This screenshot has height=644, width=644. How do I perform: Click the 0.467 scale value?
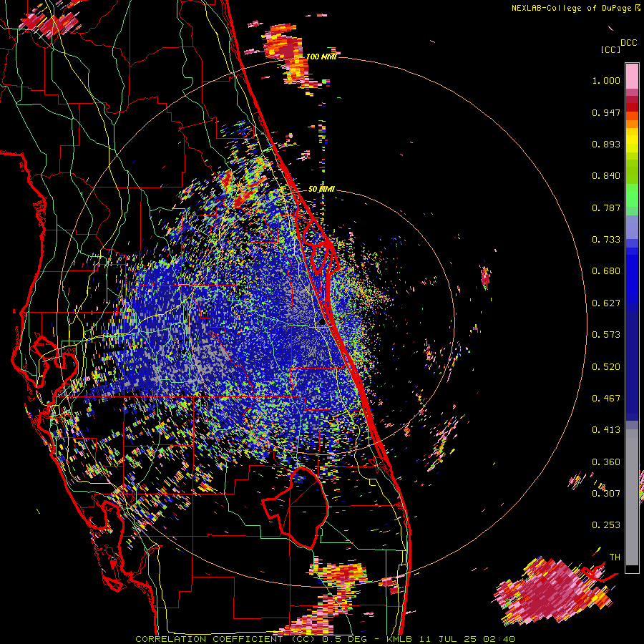606,399
